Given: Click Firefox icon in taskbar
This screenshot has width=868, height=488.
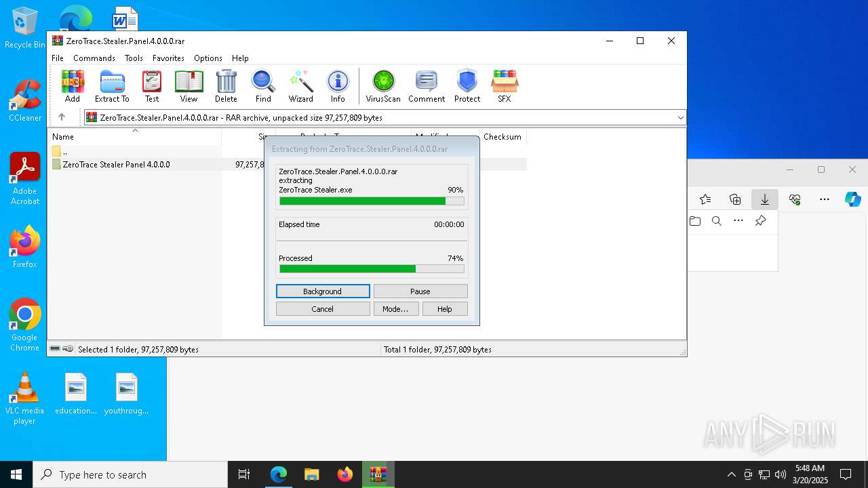Looking at the screenshot, I should pos(345,474).
